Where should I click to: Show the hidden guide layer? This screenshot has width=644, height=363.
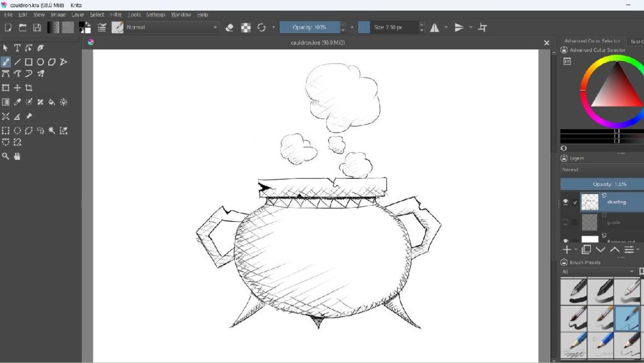(x=566, y=222)
